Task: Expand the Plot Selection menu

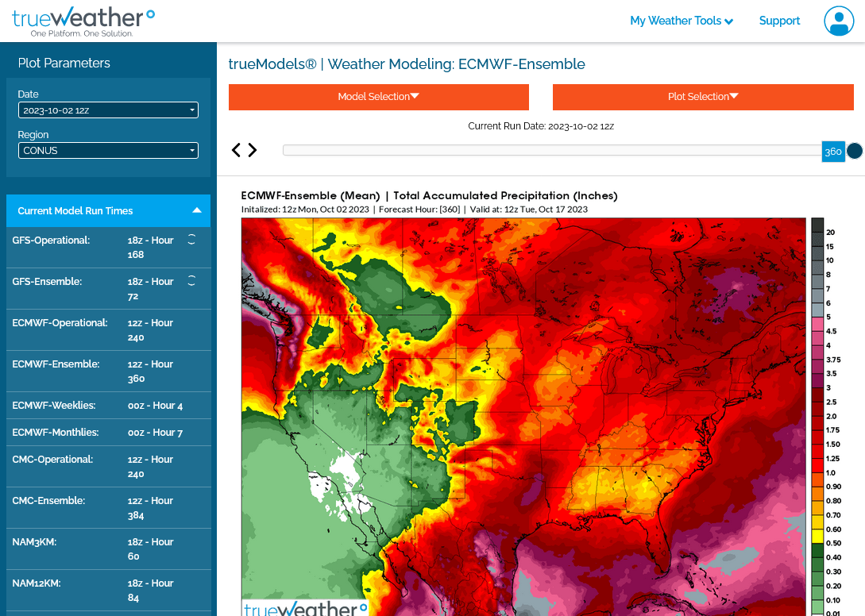Action: pos(703,97)
